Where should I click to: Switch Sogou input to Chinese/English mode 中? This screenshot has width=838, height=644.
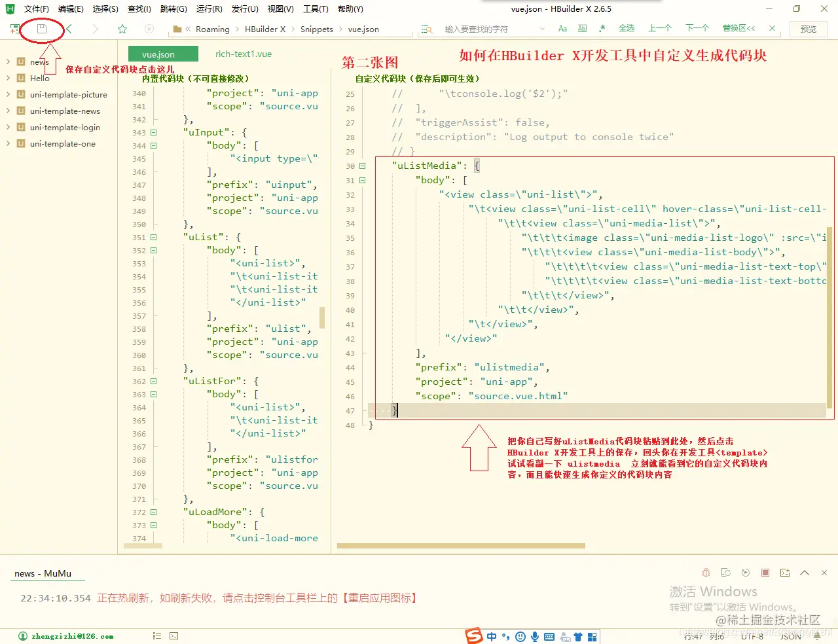[492, 636]
